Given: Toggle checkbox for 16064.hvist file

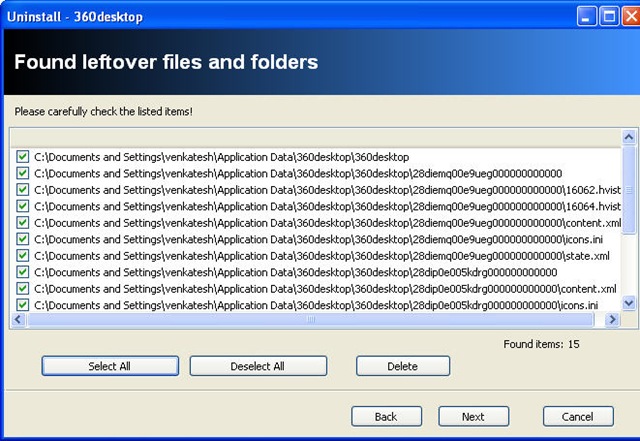Looking at the screenshot, I should point(22,206).
